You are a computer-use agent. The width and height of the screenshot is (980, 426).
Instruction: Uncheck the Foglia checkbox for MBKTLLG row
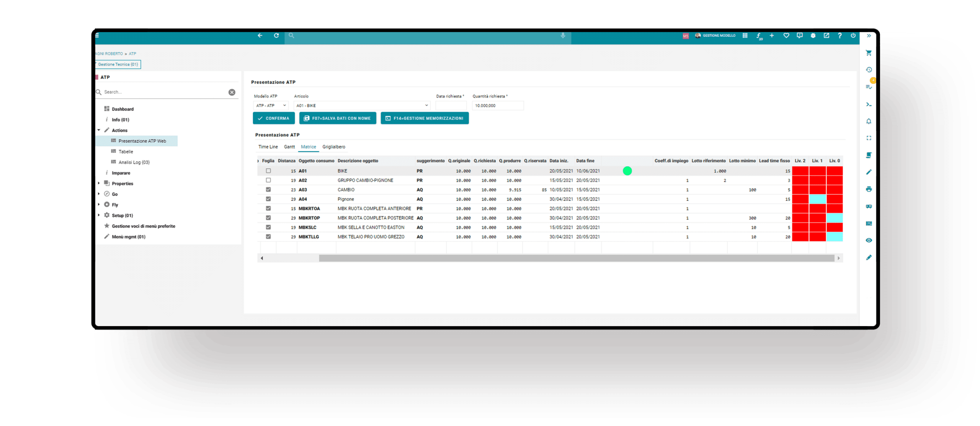268,237
